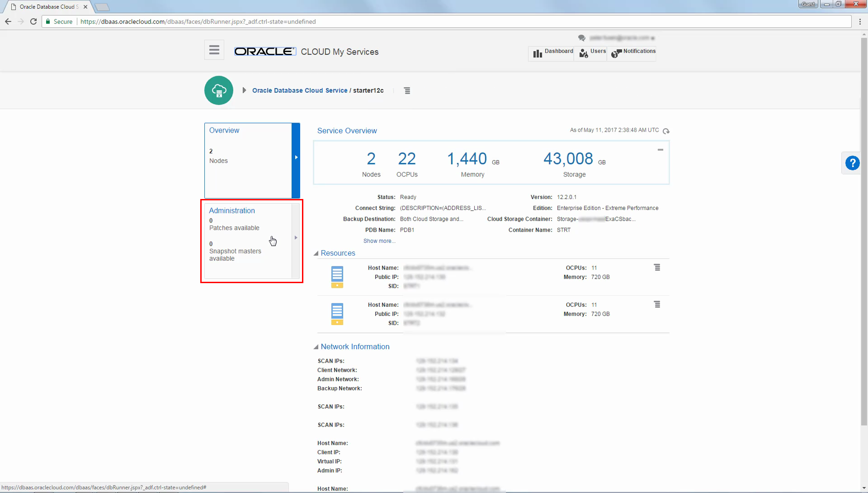Collapse the Network Information section
Viewport: 868px width, 493px height.
[316, 347]
